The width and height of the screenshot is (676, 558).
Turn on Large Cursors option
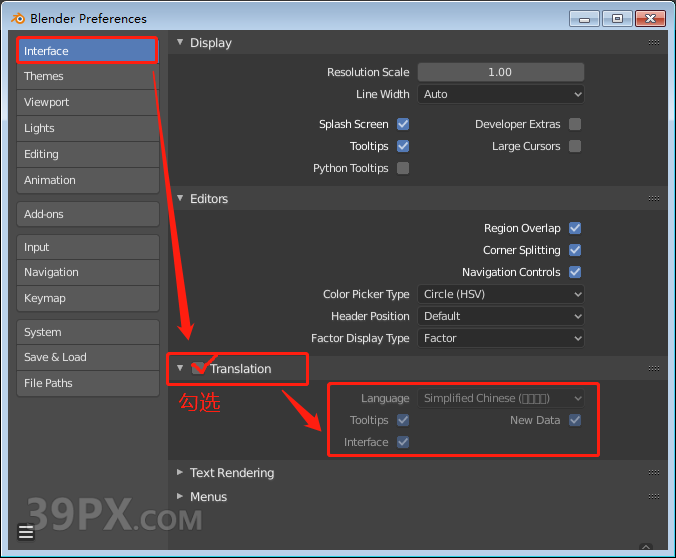coord(575,146)
